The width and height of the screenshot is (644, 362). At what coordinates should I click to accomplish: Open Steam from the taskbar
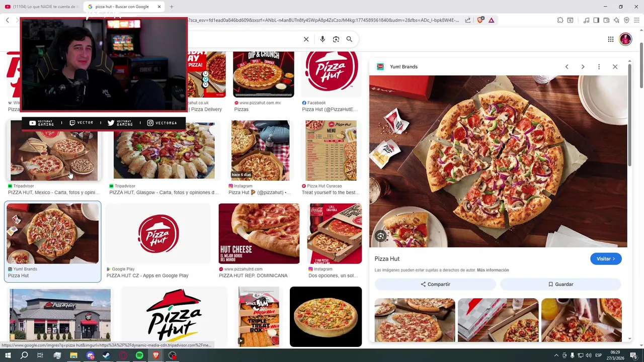[x=107, y=355]
